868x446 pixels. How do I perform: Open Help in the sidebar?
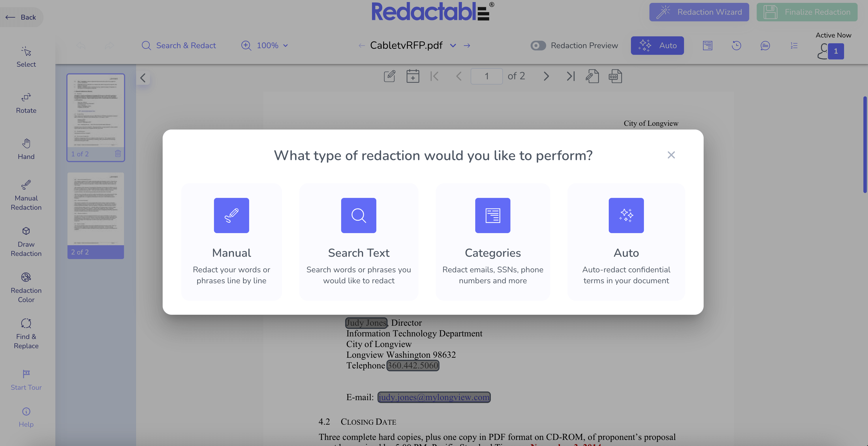pos(26,417)
